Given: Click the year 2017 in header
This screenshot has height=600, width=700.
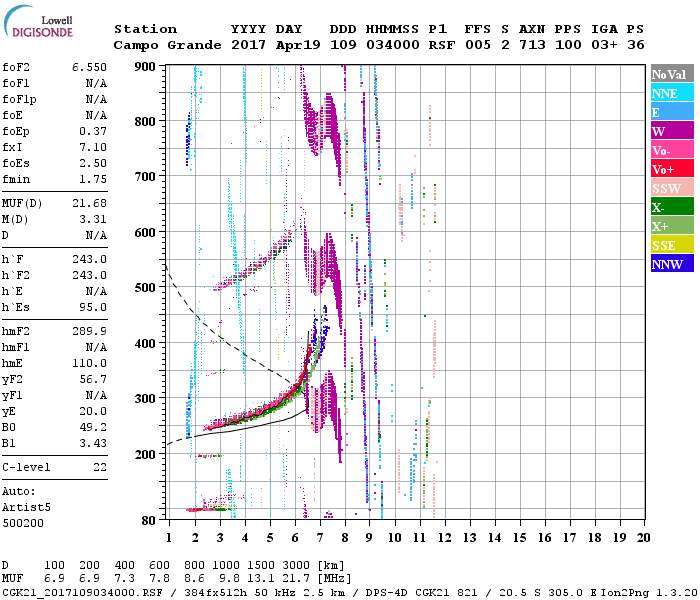Looking at the screenshot, I should click(x=248, y=45).
